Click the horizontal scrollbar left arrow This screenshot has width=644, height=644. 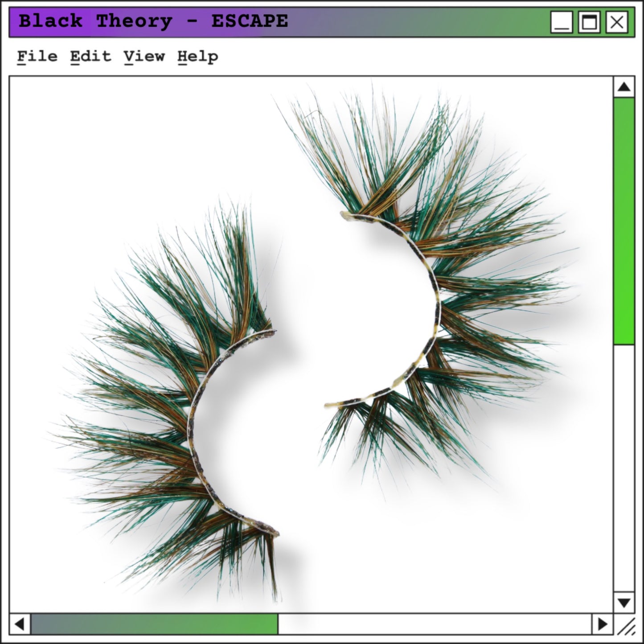(x=20, y=624)
